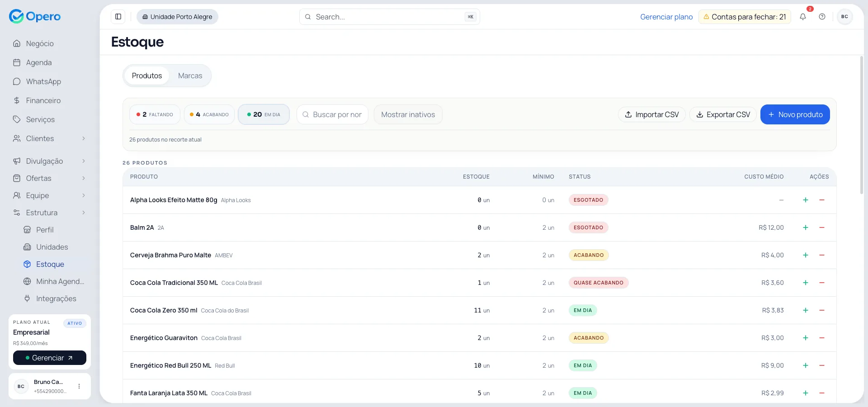The image size is (868, 407).
Task: Open the Coca Cola Zero 350 ml product row
Action: 480,310
